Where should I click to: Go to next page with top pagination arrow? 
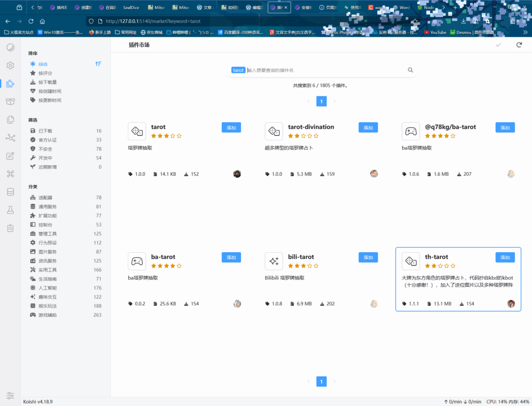[x=334, y=101]
